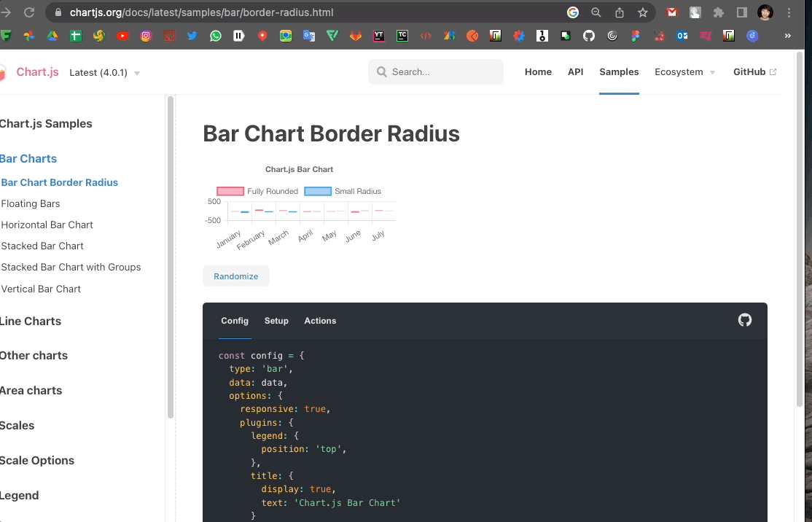Expand the Area charts sidebar section
This screenshot has height=522, width=812.
coord(31,391)
